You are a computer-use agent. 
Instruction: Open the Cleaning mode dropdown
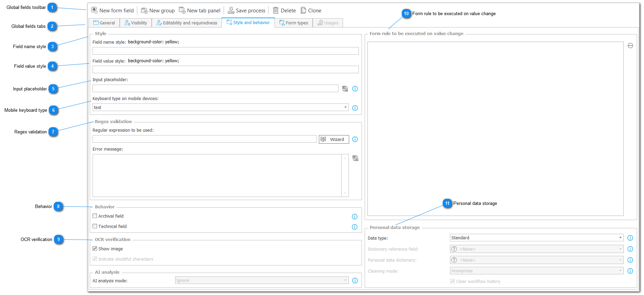tap(537, 271)
